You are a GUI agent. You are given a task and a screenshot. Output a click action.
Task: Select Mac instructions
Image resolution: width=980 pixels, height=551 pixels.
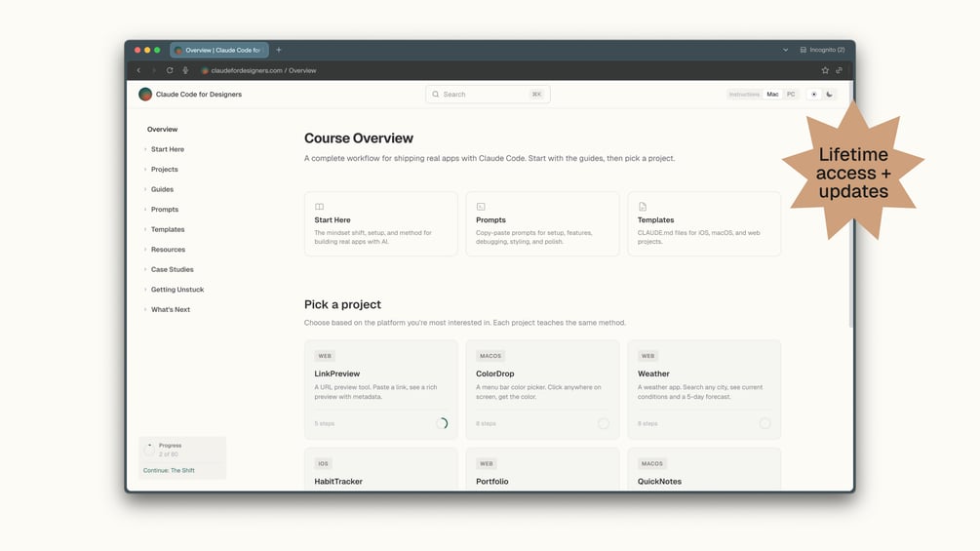coord(773,95)
